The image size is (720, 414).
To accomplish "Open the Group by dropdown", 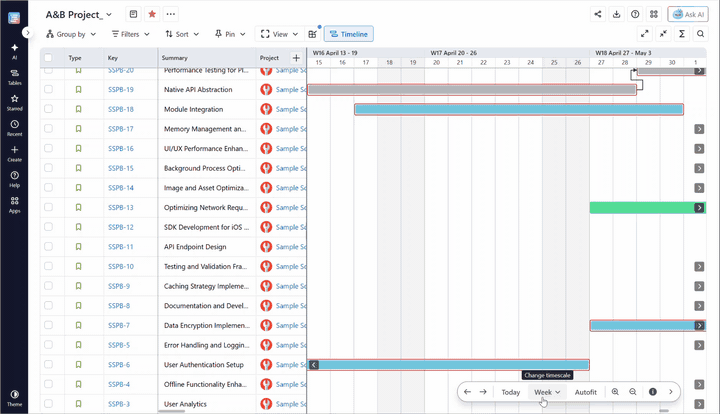I will [71, 34].
